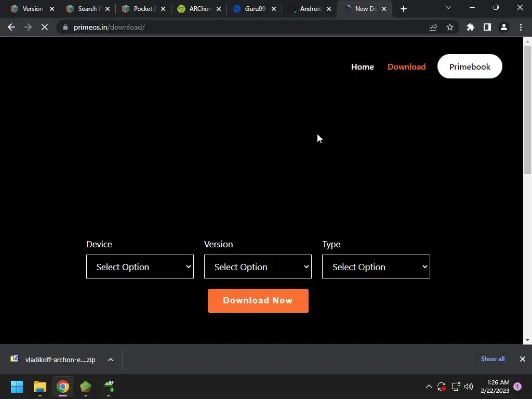The image size is (532, 399).
Task: Bookmark this page with the star icon
Action: tap(450, 27)
